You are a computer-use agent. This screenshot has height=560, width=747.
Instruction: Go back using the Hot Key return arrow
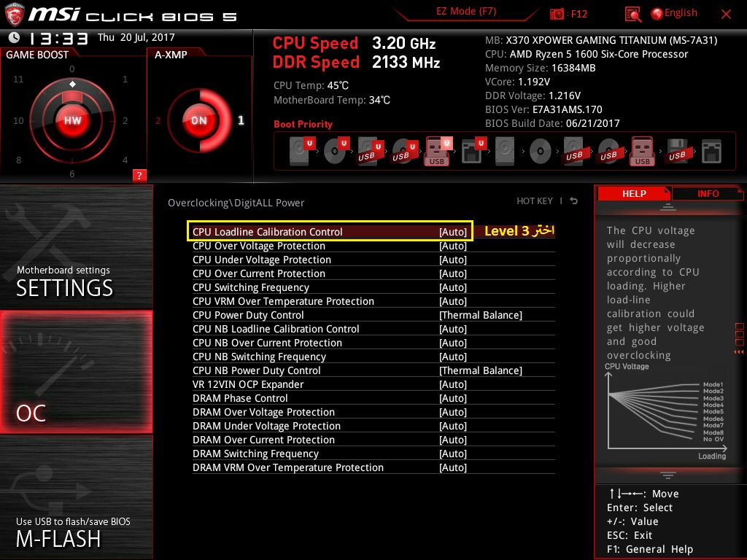[573, 201]
